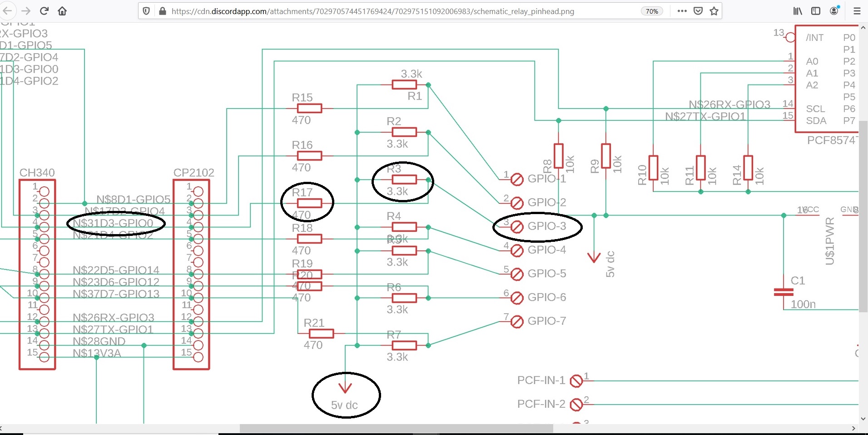The height and width of the screenshot is (435, 868).
Task: Click the R9 10k resistor symbol
Action: [606, 156]
